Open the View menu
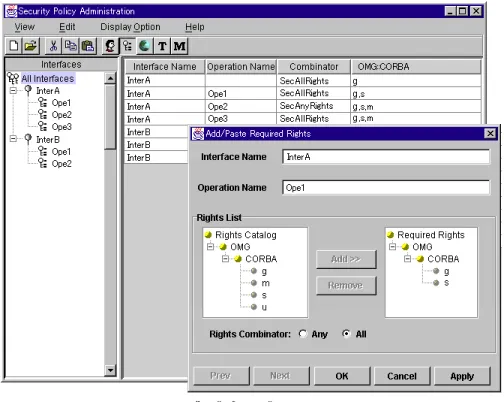Viewport: 504px width, 402px height. click(25, 27)
